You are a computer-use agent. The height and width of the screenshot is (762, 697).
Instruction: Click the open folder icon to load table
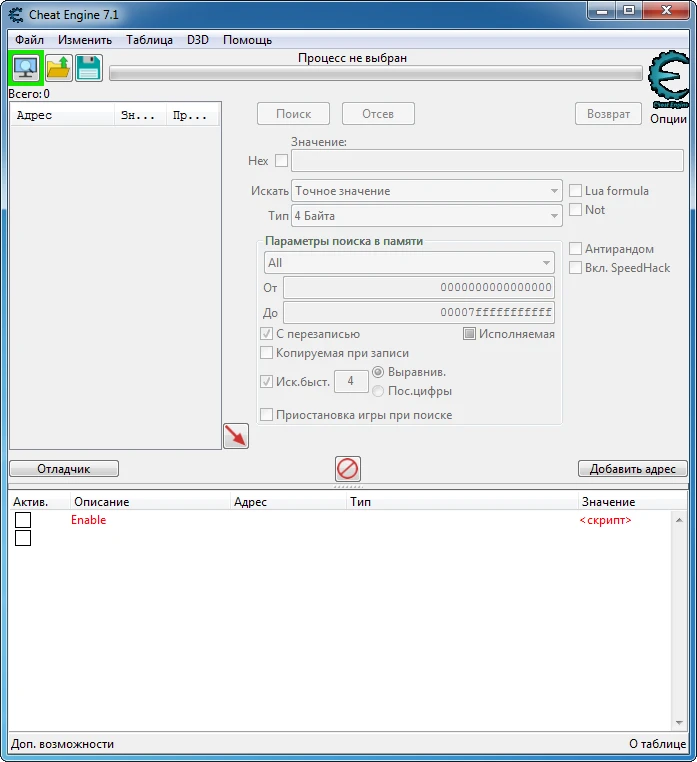click(x=58, y=68)
